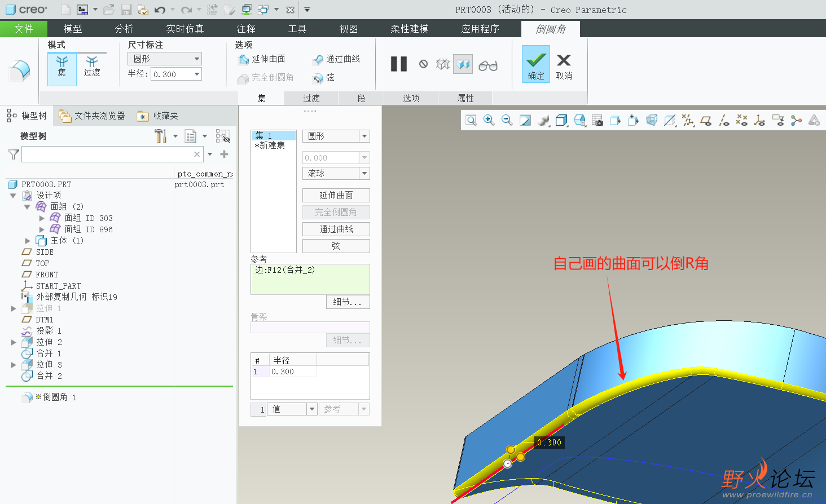This screenshot has height=504, width=826.
Task: Click the large round feature icon
Action: click(x=20, y=70)
